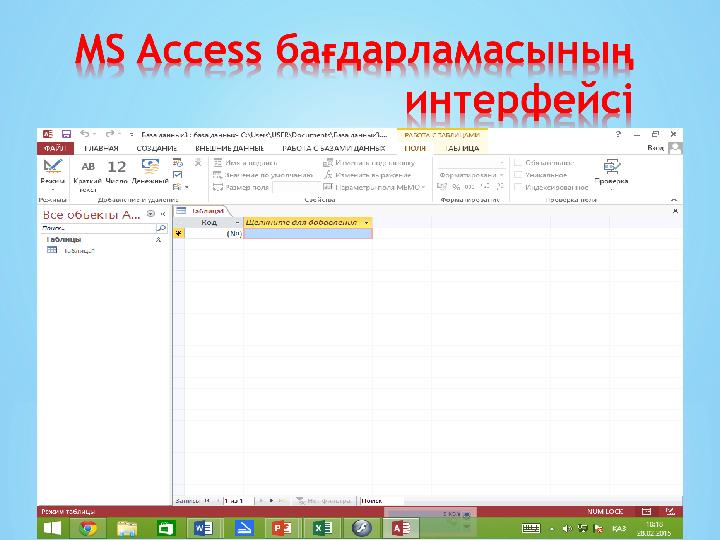Click the user account picture icon
This screenshot has height=540, width=720.
click(675, 148)
